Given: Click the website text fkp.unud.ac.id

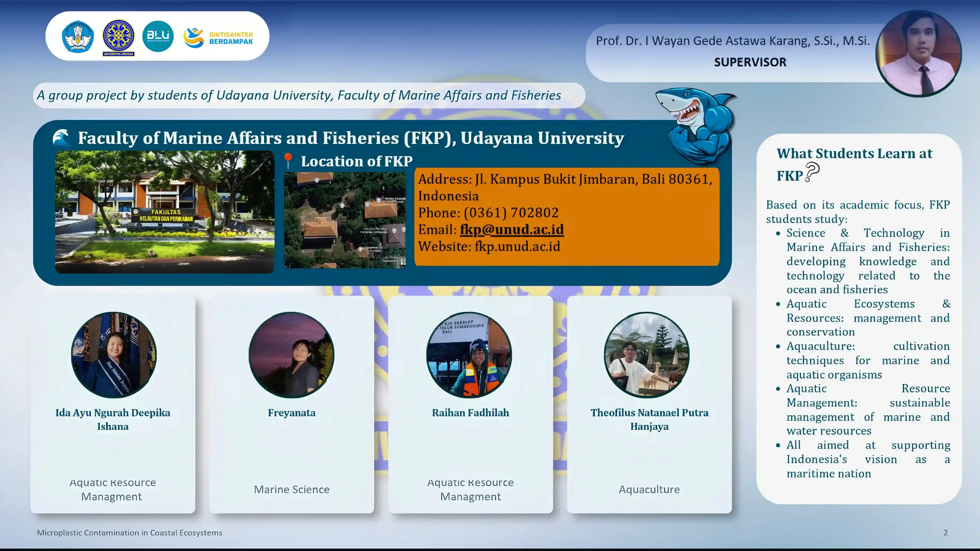Looking at the screenshot, I should click(517, 246).
